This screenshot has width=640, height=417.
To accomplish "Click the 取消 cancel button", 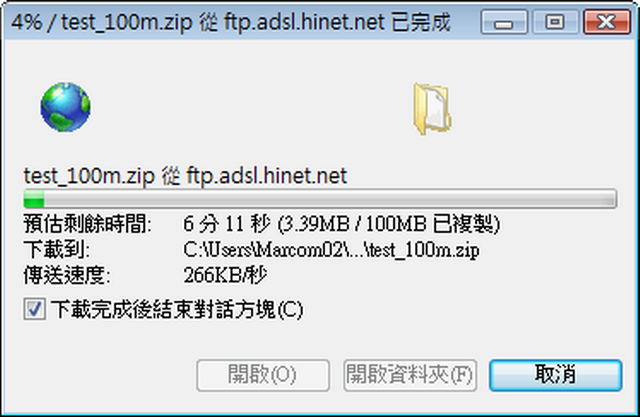I will (x=556, y=375).
